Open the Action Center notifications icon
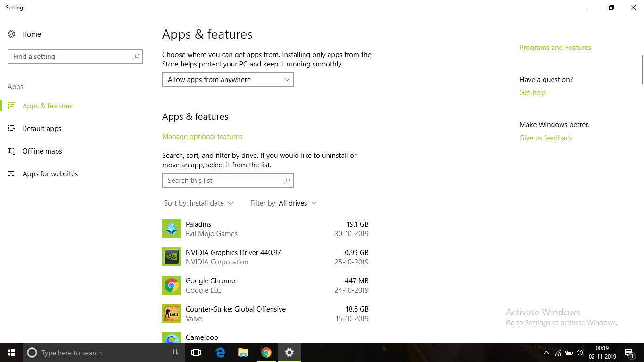644x362 pixels. click(x=629, y=353)
